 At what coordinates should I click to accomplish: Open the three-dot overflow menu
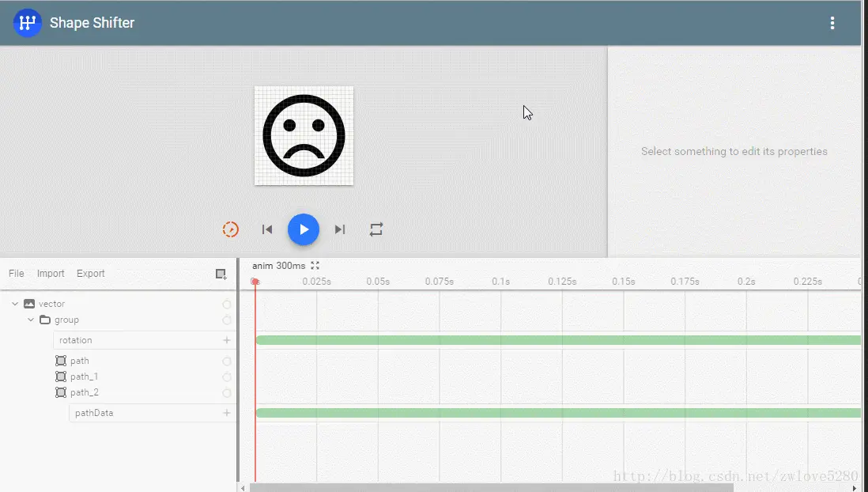832,23
